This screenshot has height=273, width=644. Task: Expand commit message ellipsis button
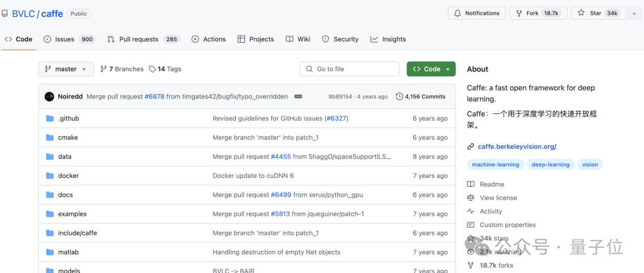pos(299,97)
